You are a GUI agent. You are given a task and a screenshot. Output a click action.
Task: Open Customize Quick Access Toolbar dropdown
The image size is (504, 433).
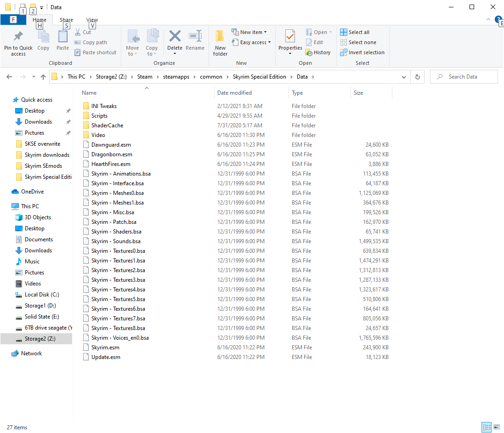point(41,7)
